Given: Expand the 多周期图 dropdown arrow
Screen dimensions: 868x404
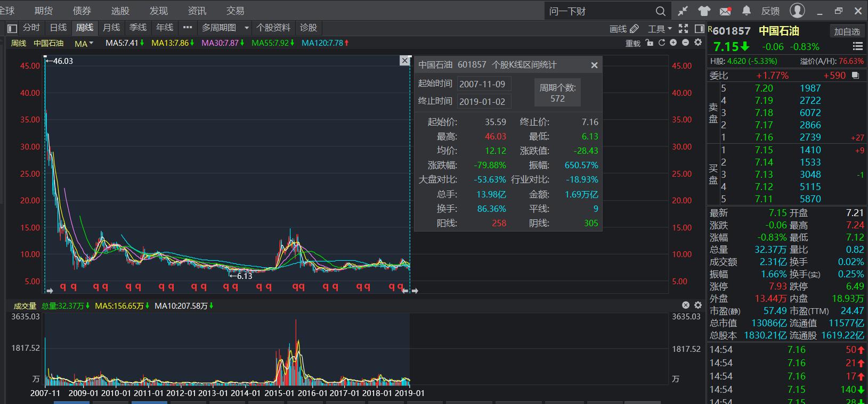Looking at the screenshot, I should click(246, 28).
